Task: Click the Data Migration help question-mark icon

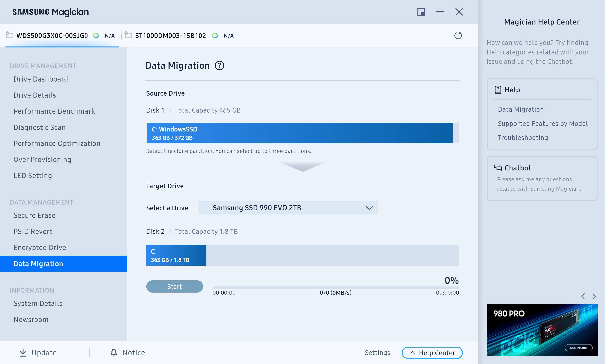Action: tap(219, 65)
